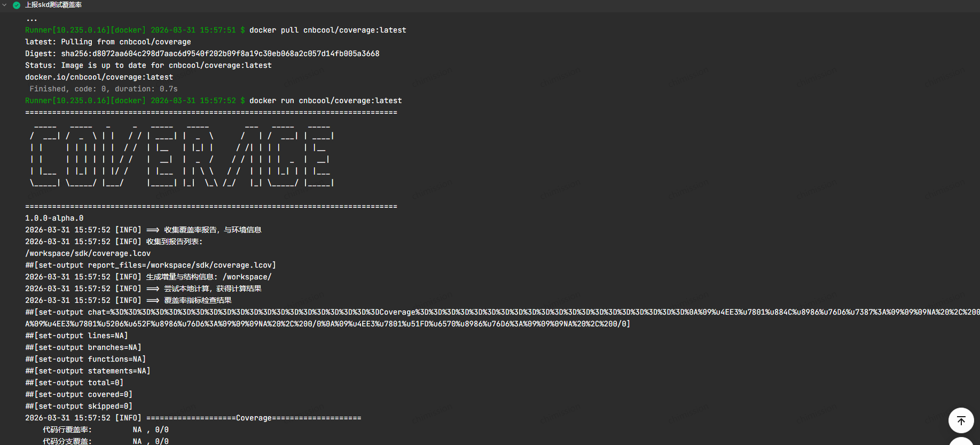Image resolution: width=980 pixels, height=445 pixels.
Task: Click the docker pull cnbcool/coverage:latest command
Action: (327, 30)
